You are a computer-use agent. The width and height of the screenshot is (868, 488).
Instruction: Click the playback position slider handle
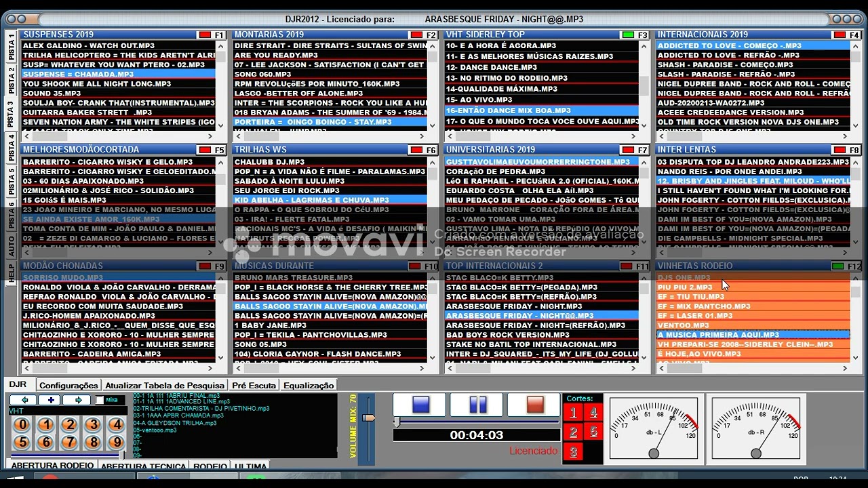pos(397,422)
